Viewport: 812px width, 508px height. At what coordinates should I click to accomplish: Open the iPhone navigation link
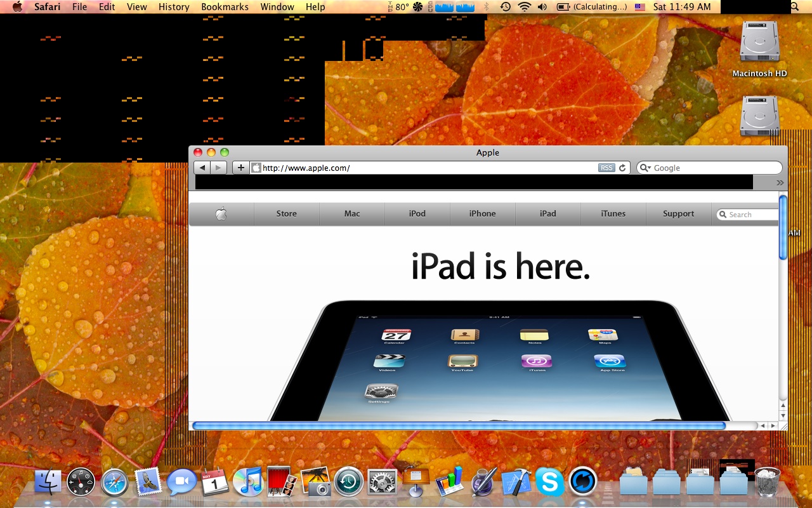tap(483, 214)
